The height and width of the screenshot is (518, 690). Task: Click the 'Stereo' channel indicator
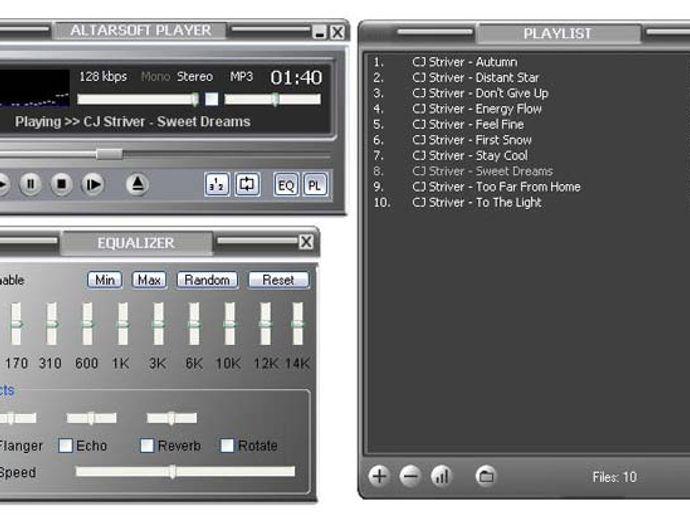[x=195, y=77]
